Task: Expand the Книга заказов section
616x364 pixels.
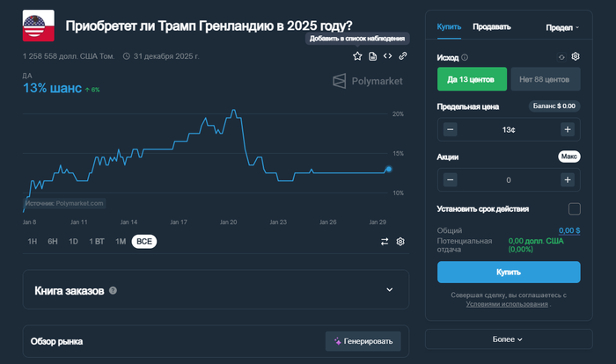Action: click(390, 289)
